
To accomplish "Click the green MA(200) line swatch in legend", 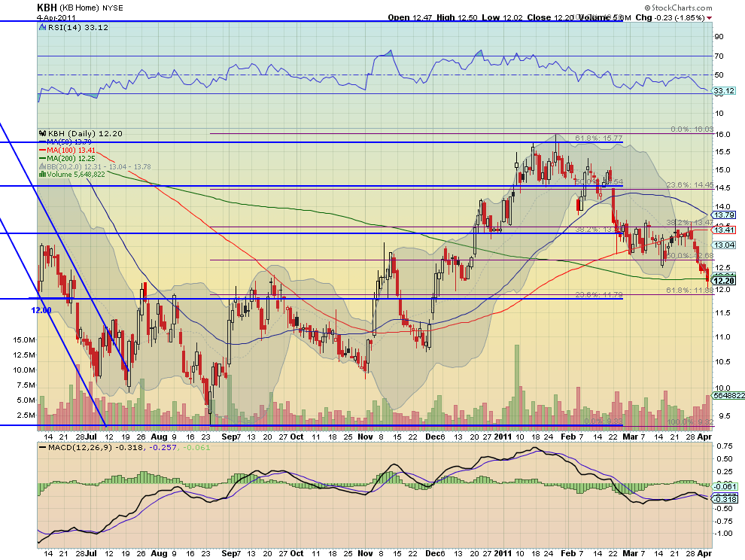I will (x=42, y=158).
